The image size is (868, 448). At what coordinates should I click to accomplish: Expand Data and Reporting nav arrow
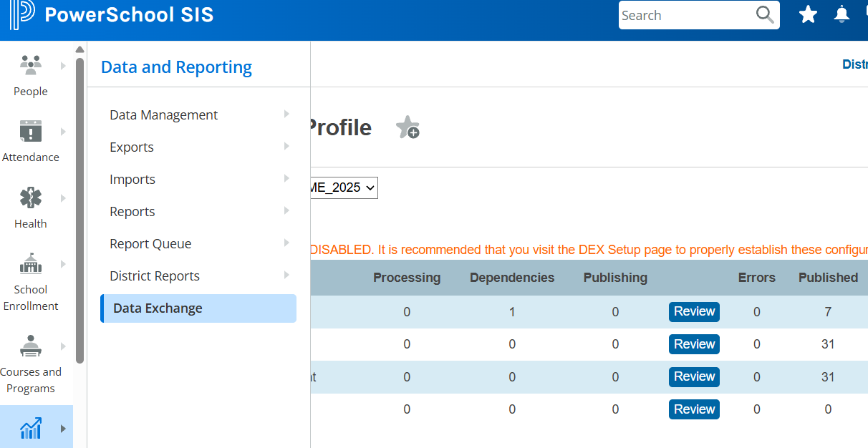click(62, 429)
